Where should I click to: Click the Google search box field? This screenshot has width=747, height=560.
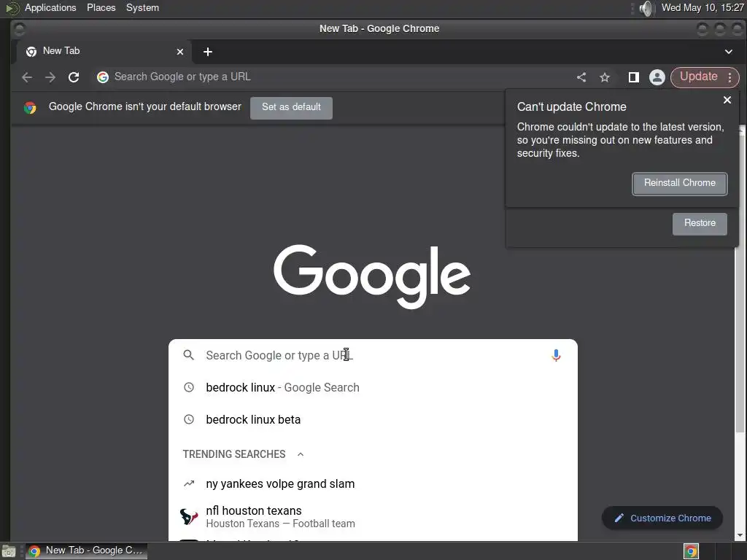point(373,355)
